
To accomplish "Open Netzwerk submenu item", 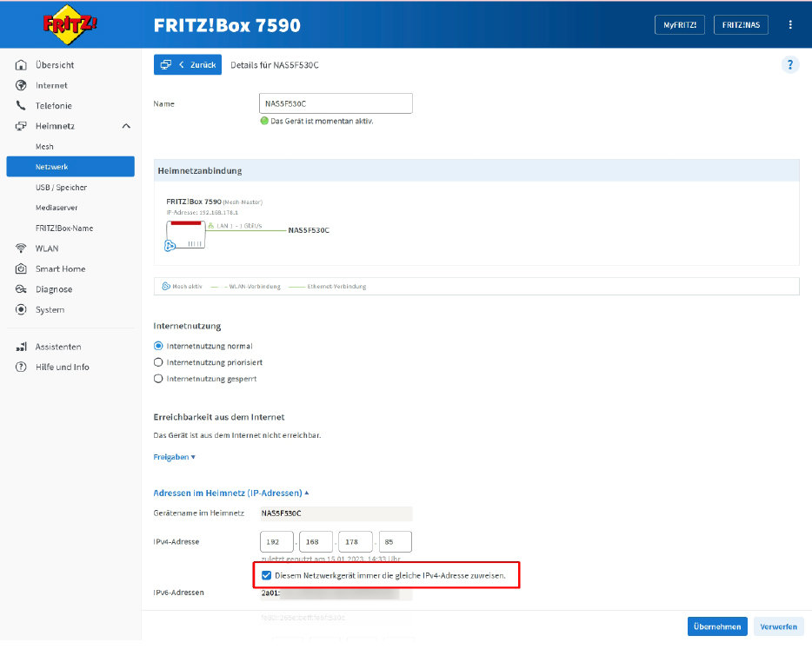I will point(70,167).
